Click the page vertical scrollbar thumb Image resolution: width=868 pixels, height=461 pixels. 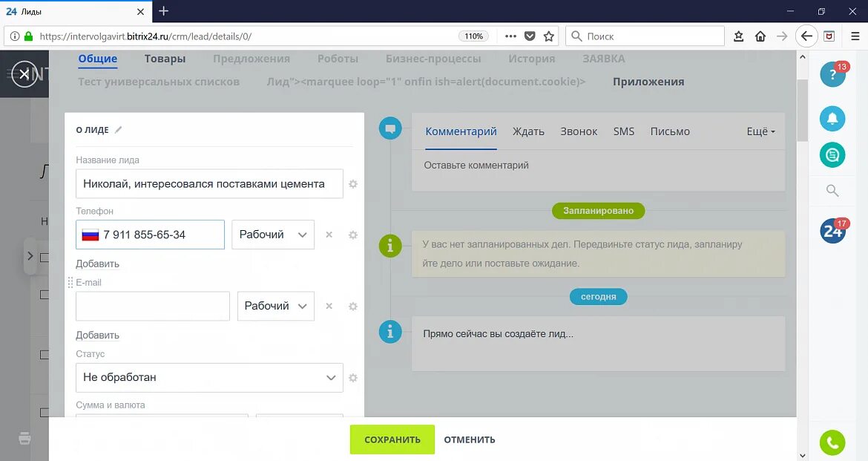[x=802, y=110]
